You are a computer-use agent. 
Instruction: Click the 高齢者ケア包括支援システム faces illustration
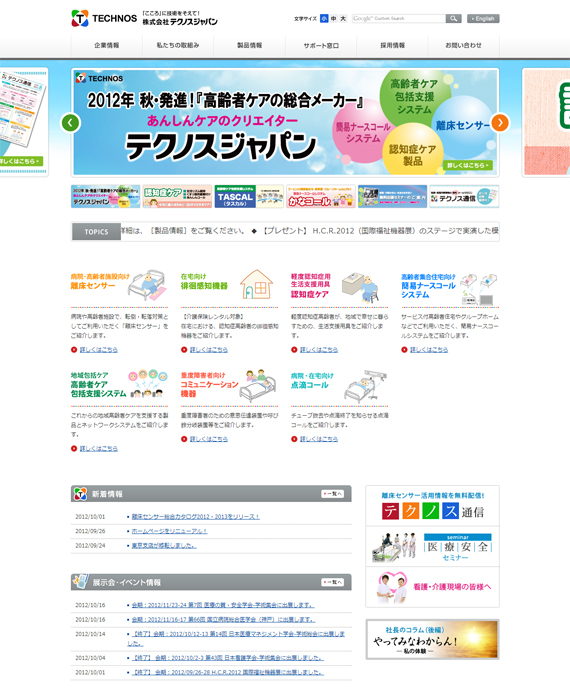(148, 383)
